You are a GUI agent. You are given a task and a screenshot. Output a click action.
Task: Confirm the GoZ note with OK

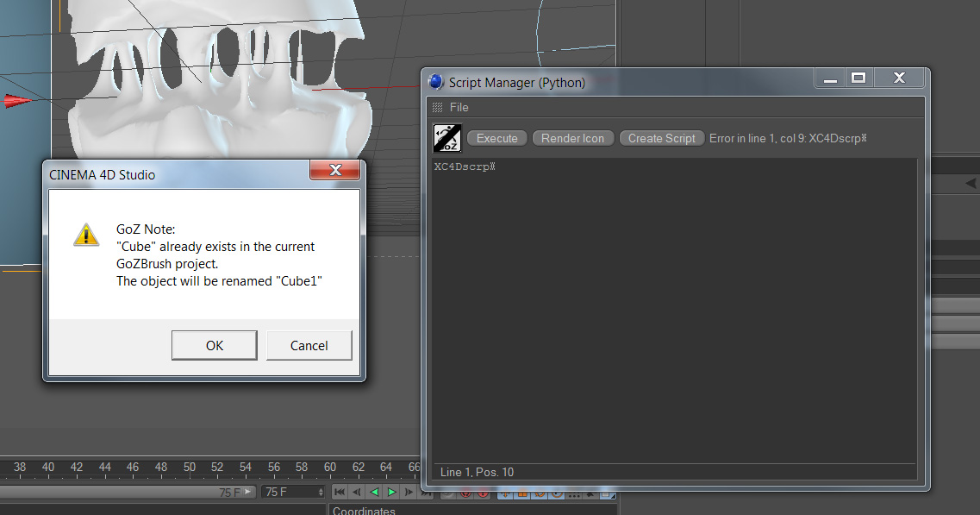pyautogui.click(x=214, y=344)
